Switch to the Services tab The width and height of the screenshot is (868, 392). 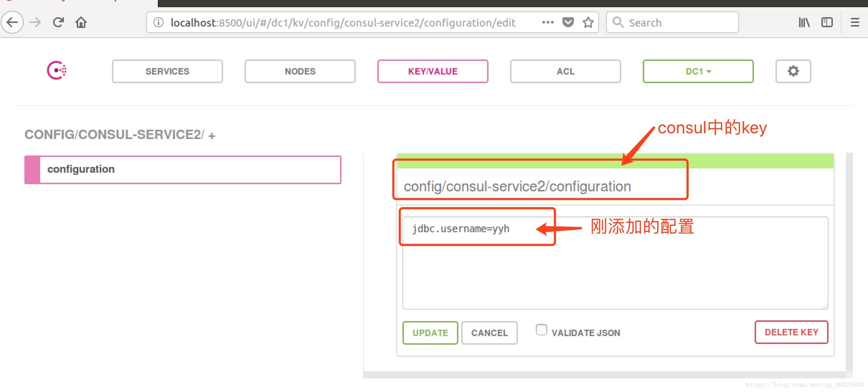coord(167,71)
